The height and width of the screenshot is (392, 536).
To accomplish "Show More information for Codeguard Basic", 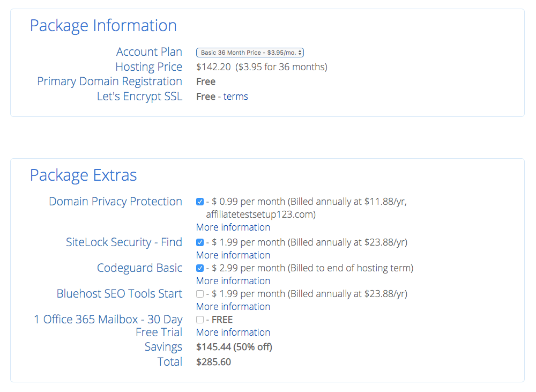I will click(x=233, y=281).
